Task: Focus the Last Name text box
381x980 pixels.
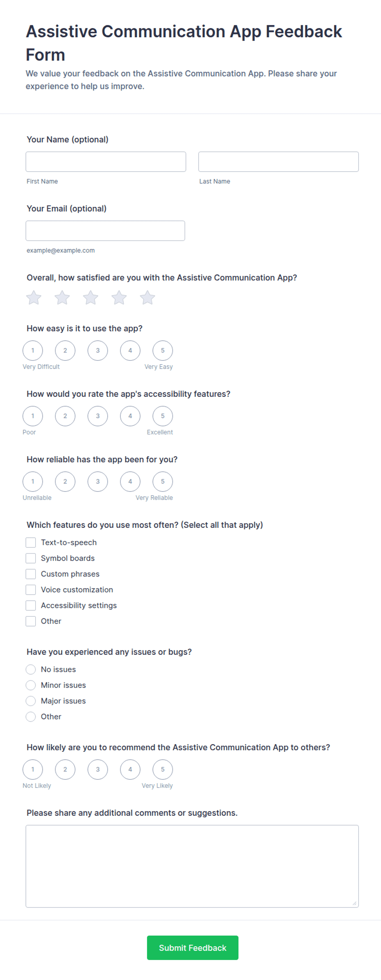Action: (279, 162)
